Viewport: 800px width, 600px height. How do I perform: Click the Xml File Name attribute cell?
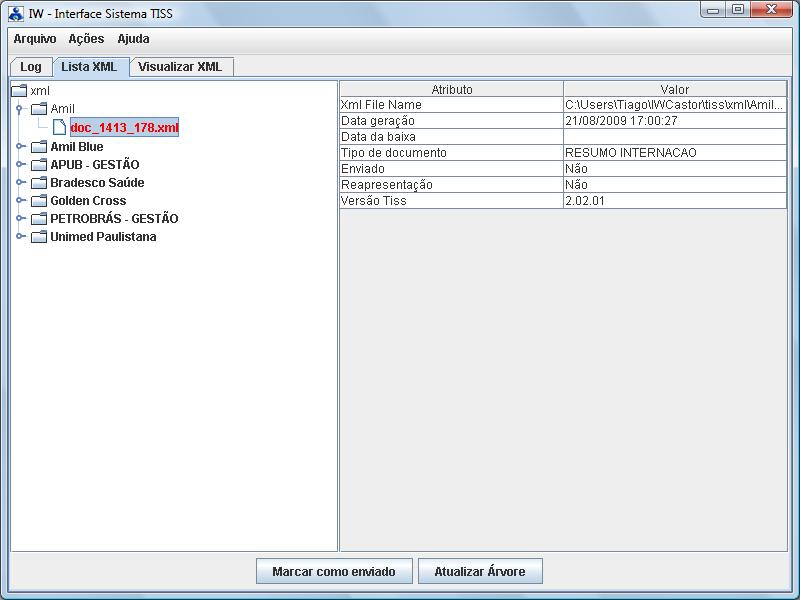pyautogui.click(x=452, y=105)
